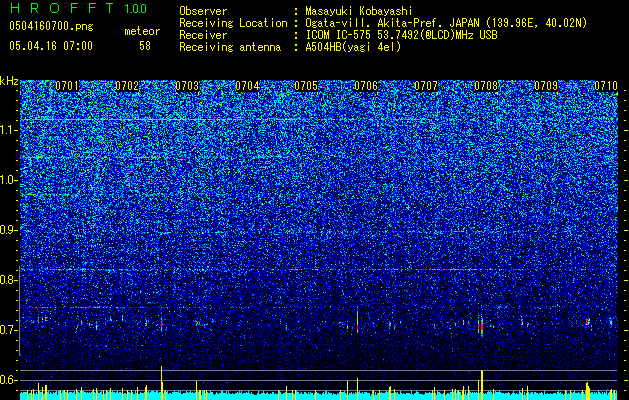The width and height of the screenshot is (629, 400).
Task: Click the HROFFT 1.0.0 title text
Action: coord(78,8)
